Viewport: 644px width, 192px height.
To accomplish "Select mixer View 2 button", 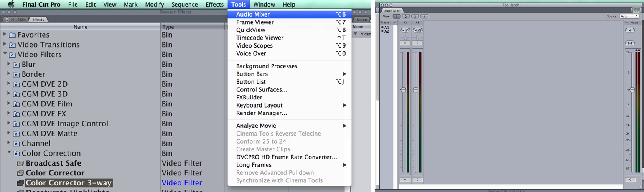I will 406,17.
